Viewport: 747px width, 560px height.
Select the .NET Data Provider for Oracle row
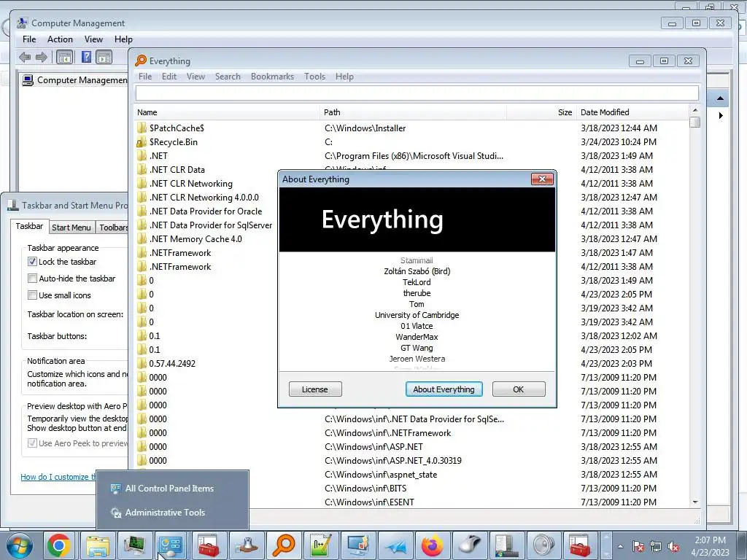tap(206, 211)
